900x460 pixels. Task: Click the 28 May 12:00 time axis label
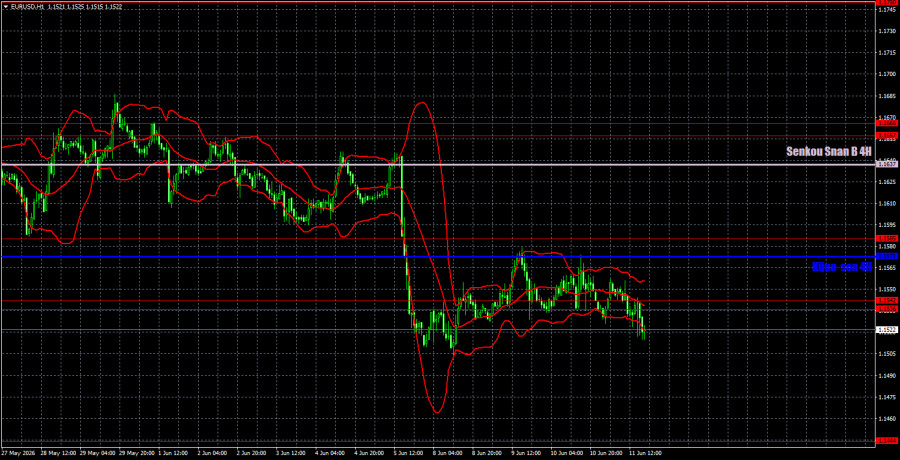pyautogui.click(x=57, y=453)
